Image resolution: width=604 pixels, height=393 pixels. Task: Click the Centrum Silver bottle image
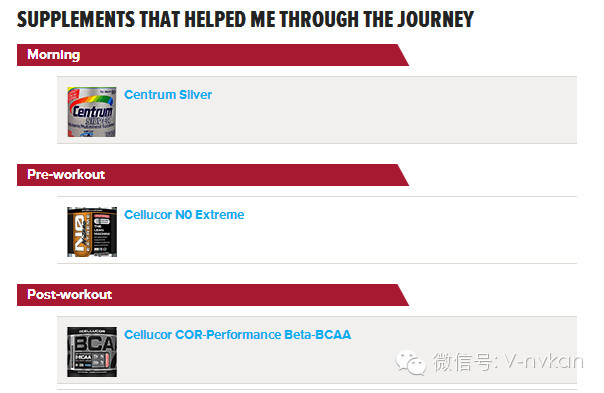(x=92, y=112)
